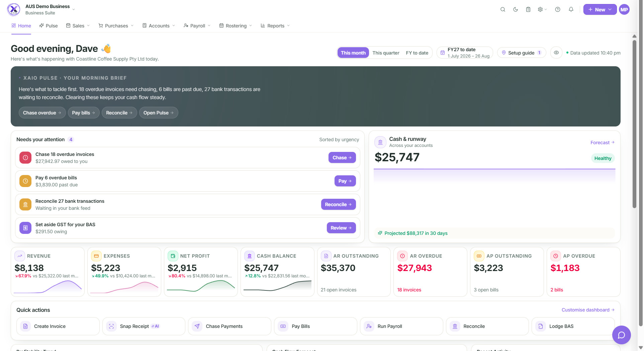The width and height of the screenshot is (644, 351).
Task: Click Review button for GST BAS
Action: click(x=341, y=228)
